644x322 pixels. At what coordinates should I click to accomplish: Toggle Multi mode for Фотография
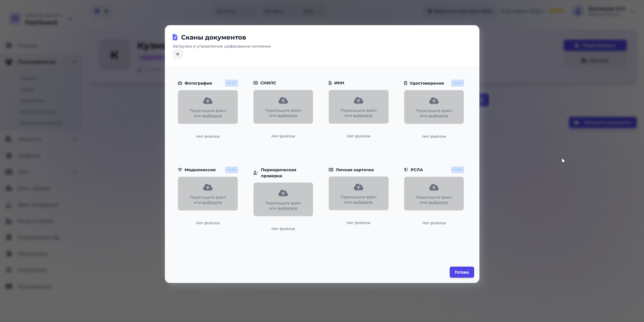[x=231, y=83]
